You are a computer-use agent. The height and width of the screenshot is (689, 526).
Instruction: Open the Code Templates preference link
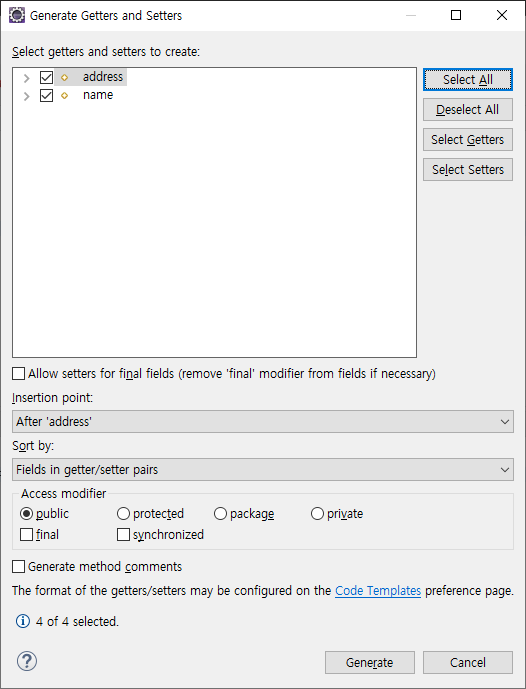coord(378,591)
